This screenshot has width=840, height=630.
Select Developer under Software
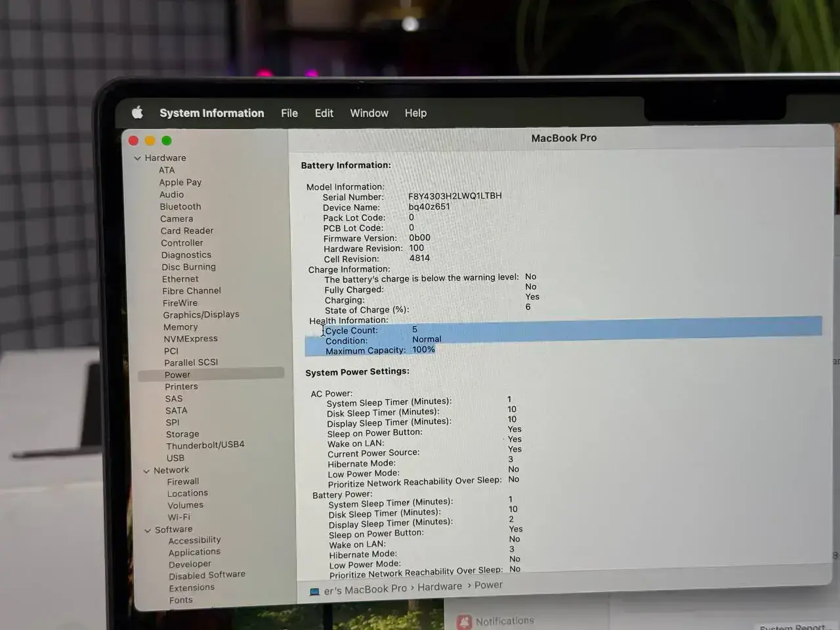point(190,564)
